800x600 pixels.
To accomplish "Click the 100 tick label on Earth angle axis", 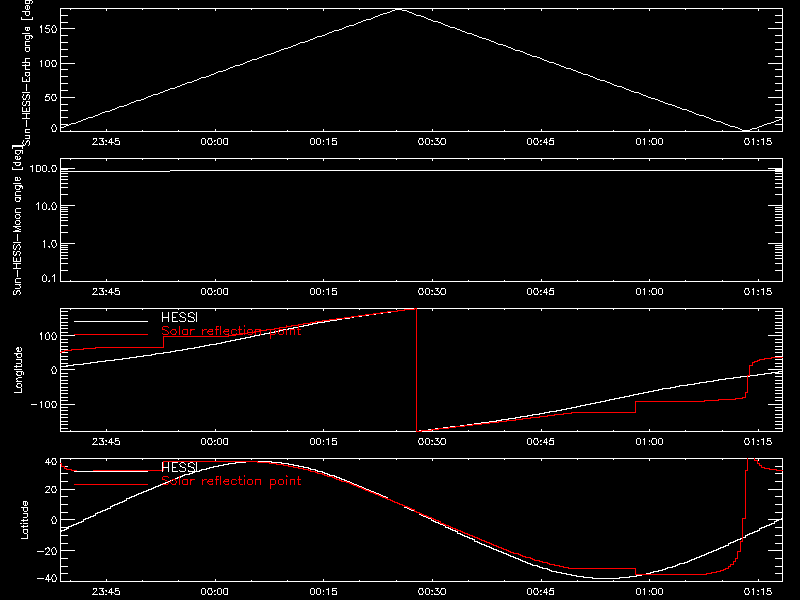I will [x=48, y=64].
